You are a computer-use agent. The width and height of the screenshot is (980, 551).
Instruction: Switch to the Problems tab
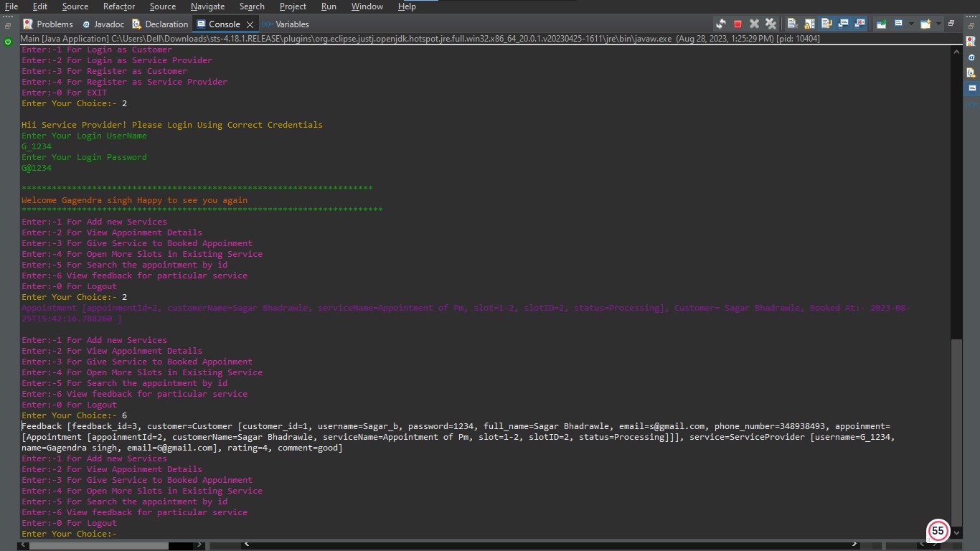point(49,24)
